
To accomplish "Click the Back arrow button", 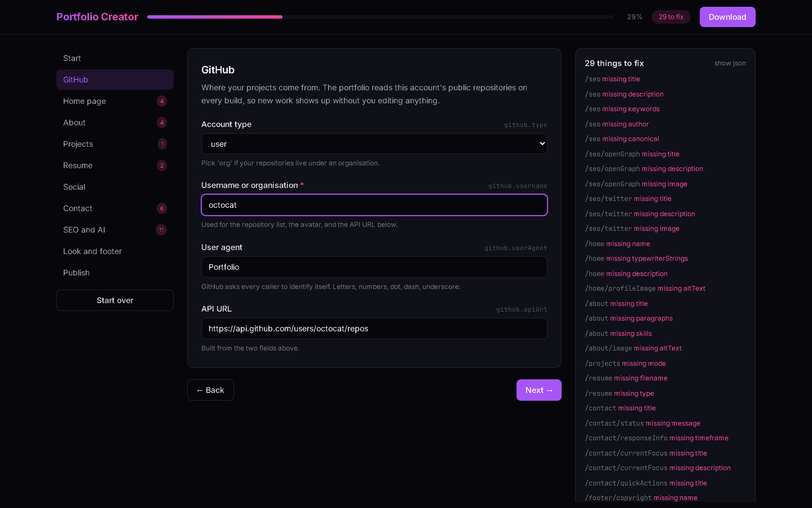I will point(210,390).
